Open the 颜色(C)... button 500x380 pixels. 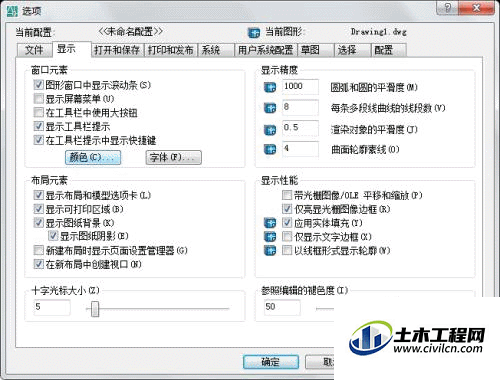click(93, 157)
